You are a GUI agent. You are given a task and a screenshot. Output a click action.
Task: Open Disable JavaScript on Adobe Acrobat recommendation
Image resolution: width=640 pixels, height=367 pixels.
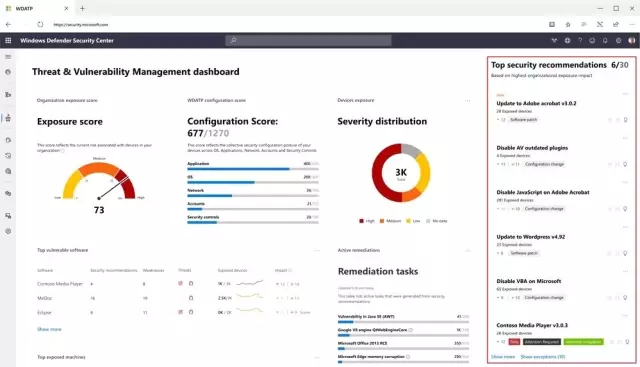pos(543,193)
